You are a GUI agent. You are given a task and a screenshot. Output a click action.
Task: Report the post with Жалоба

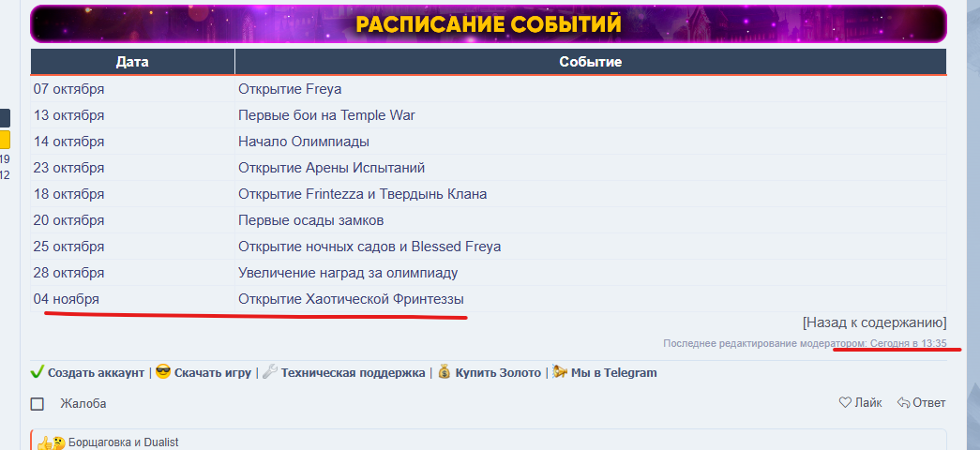click(83, 404)
